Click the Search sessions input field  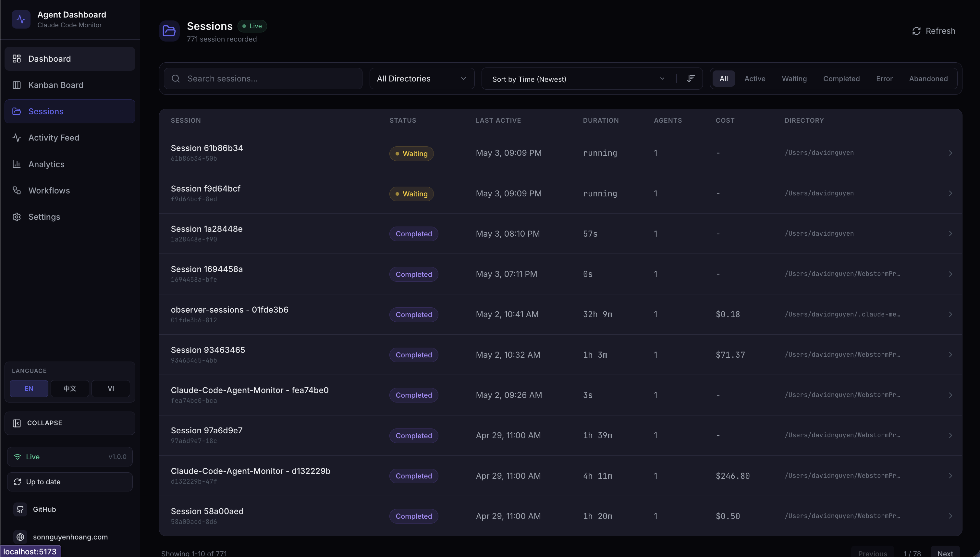(263, 79)
